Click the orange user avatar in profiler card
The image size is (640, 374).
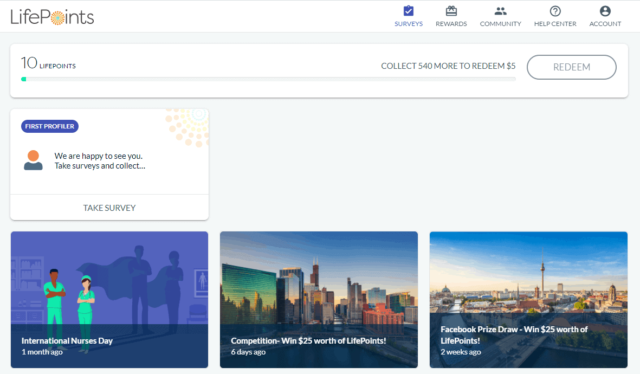pos(33,160)
